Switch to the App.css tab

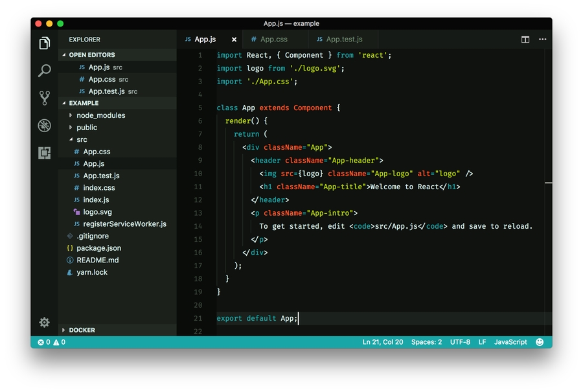[x=273, y=40]
